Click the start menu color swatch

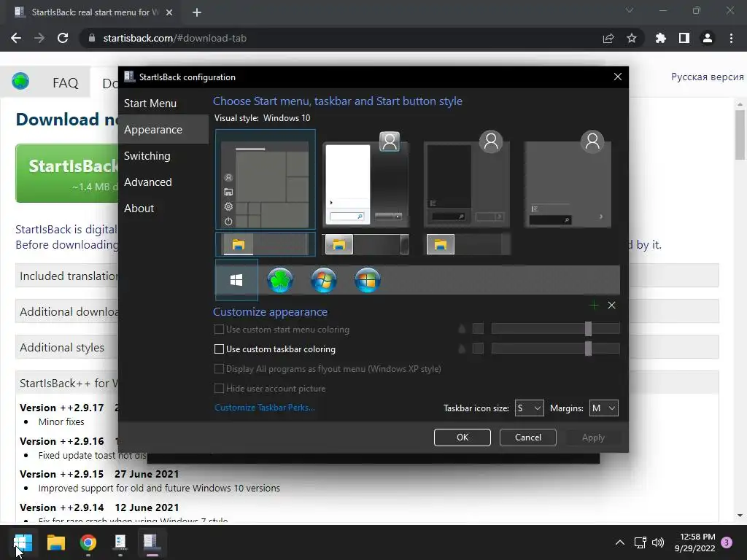click(x=478, y=329)
